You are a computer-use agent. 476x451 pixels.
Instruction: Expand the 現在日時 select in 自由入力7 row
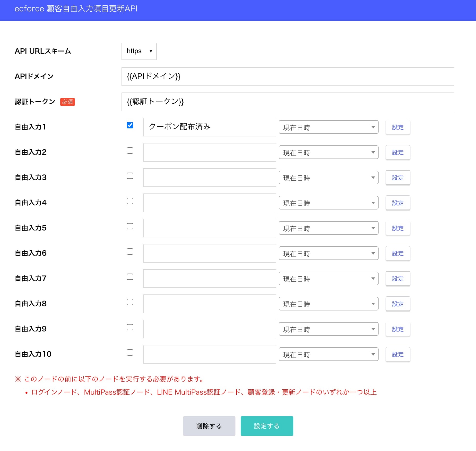(329, 278)
